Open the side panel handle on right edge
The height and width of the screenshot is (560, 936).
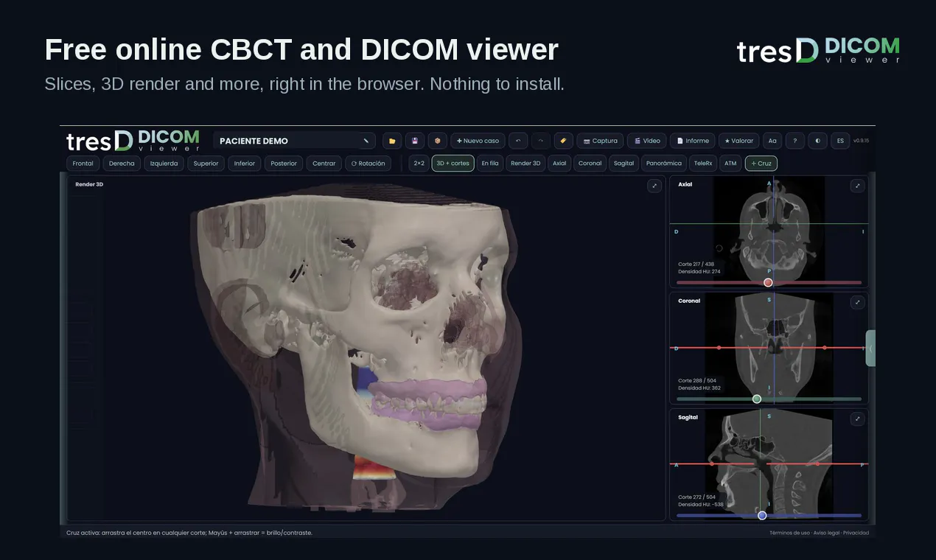pos(870,349)
